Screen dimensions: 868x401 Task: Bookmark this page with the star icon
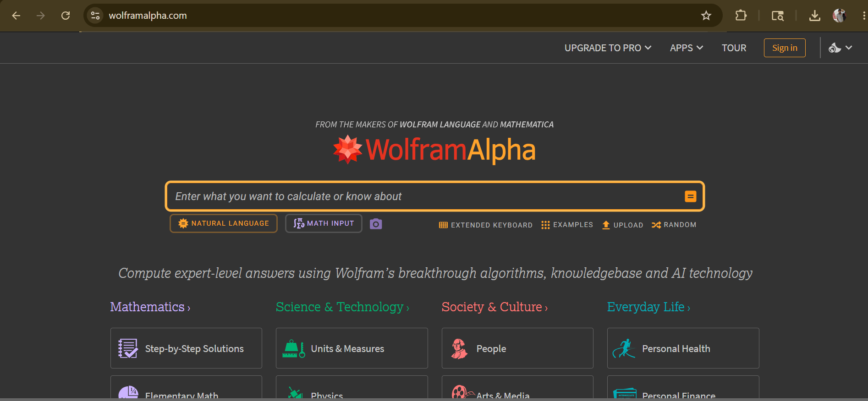pyautogui.click(x=706, y=16)
